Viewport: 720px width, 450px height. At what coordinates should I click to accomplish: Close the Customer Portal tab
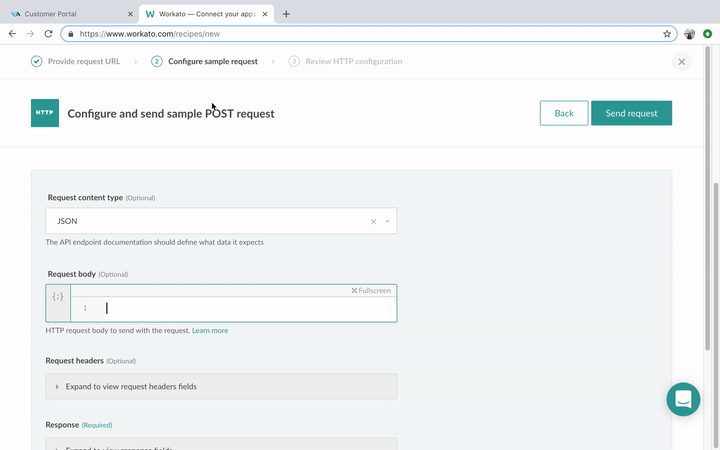click(130, 14)
